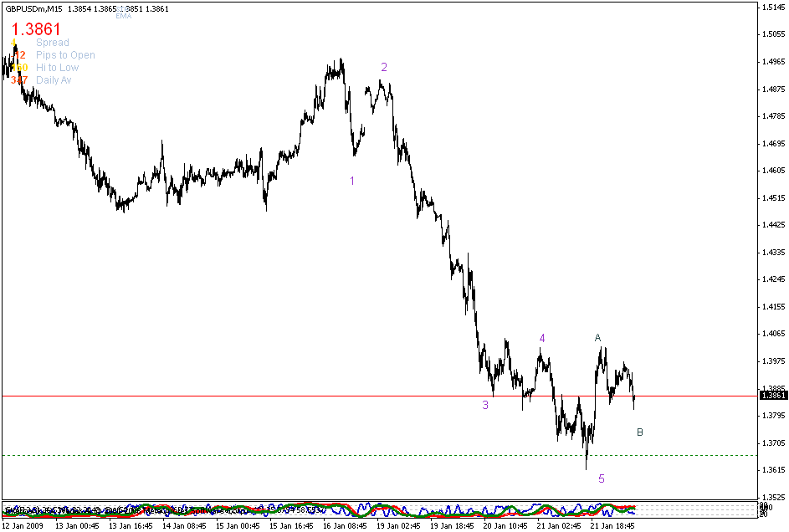789x532 pixels.
Task: Select the corrective wave label B
Action: tap(639, 432)
